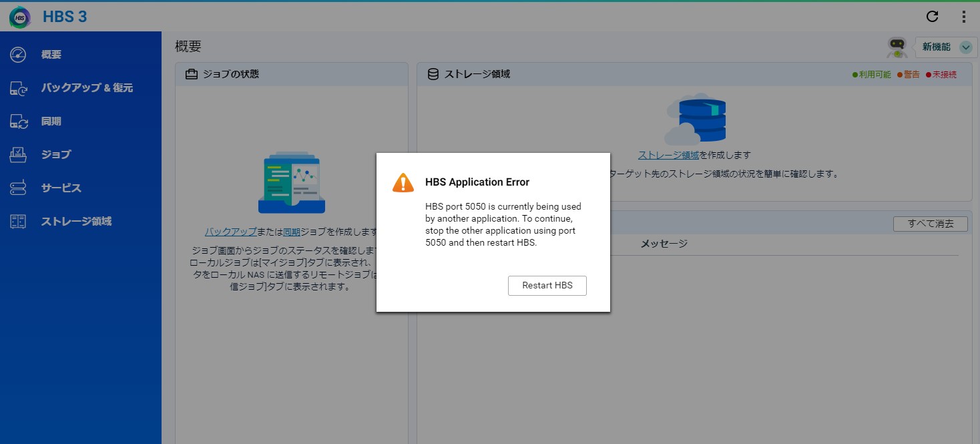
Task: Open the 同期 menu item
Action: 81,122
